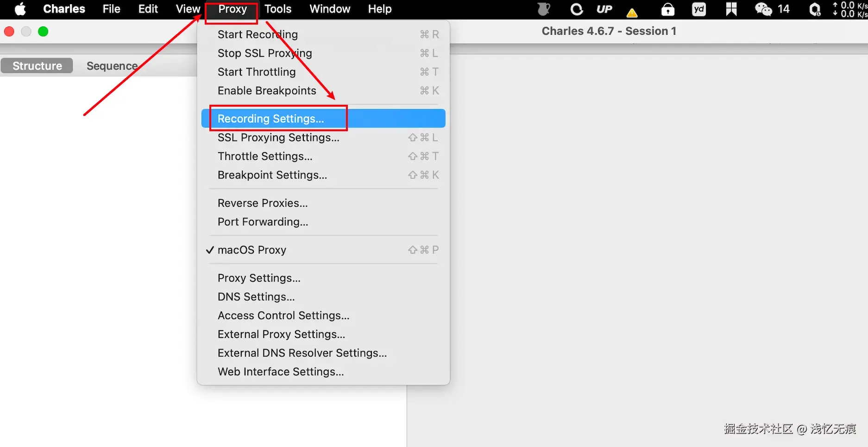
Task: Open External DNS Resolver Settings...
Action: pos(323,353)
